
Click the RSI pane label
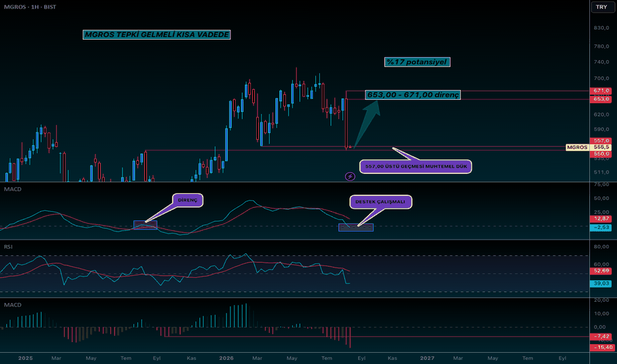pos(8,247)
